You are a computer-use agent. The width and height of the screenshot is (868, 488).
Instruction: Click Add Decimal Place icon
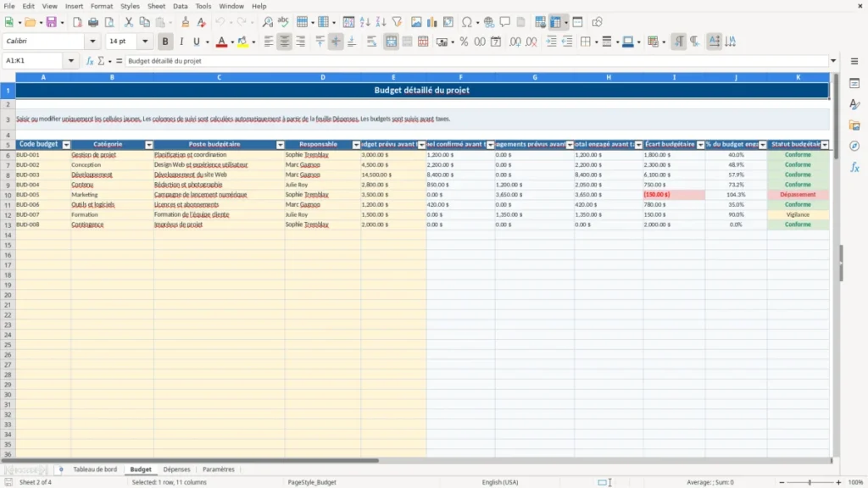[x=515, y=42]
